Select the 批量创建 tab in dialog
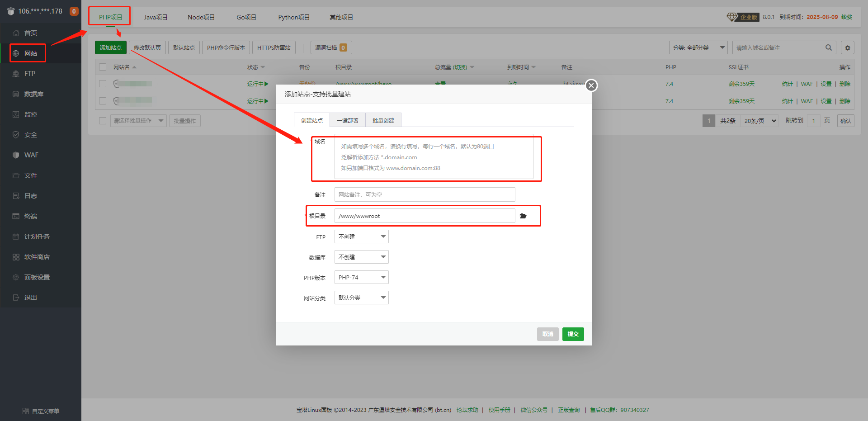 click(x=383, y=120)
